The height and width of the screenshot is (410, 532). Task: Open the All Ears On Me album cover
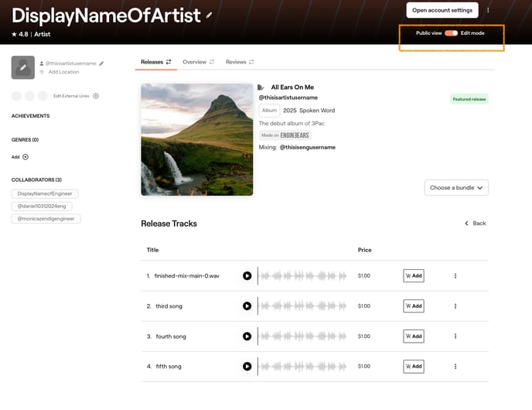pos(196,139)
